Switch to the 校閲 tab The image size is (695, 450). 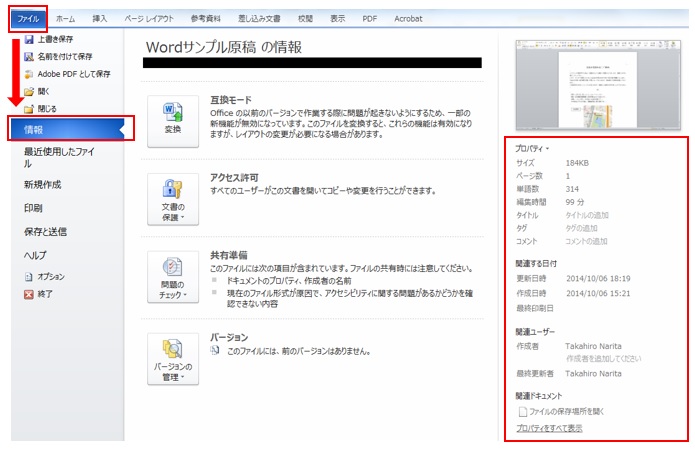click(305, 19)
